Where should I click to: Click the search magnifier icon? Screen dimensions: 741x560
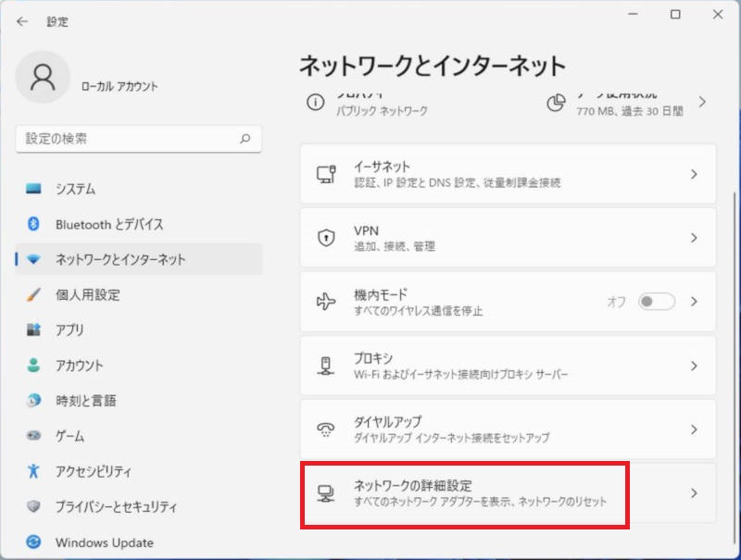[x=245, y=138]
